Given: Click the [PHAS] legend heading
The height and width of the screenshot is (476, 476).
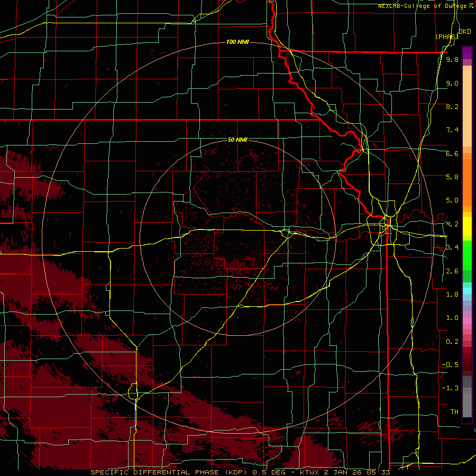Looking at the screenshot, I should pyautogui.click(x=447, y=36).
